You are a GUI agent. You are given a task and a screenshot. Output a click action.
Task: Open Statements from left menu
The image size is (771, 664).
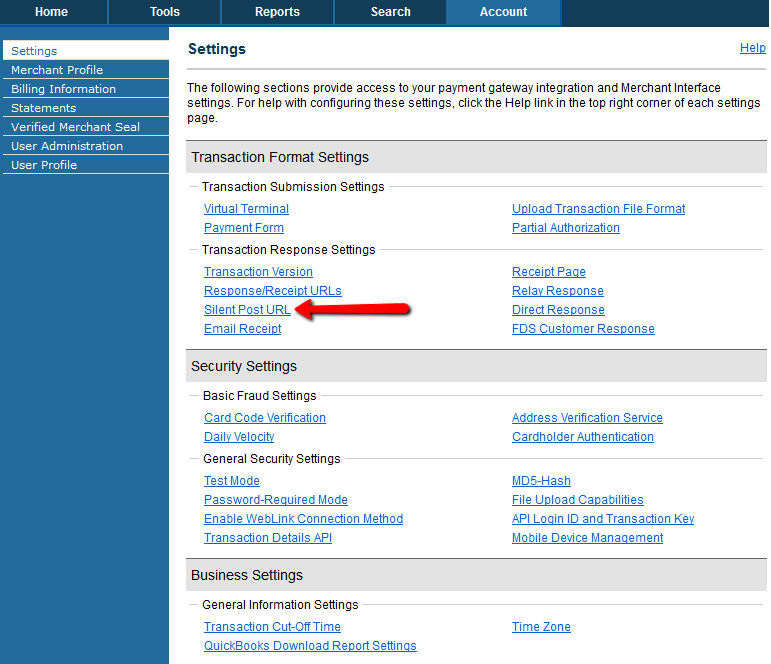pos(43,108)
